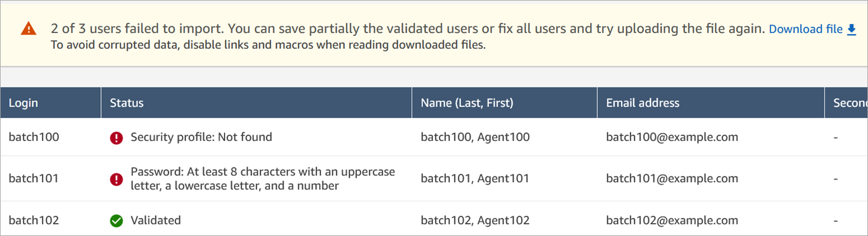Viewport: 868px width, 236px height.
Task: Click the Name (Last, First) column header
Action: [467, 103]
